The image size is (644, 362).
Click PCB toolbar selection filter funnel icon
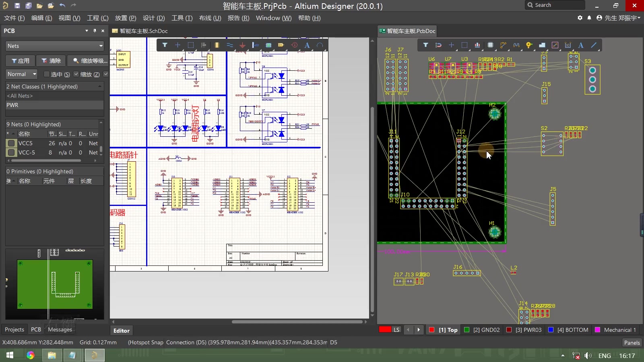[425, 45]
